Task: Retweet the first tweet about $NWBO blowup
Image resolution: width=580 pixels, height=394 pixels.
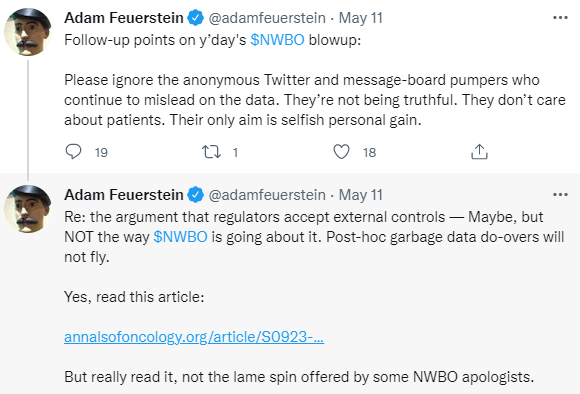Action: [211, 152]
